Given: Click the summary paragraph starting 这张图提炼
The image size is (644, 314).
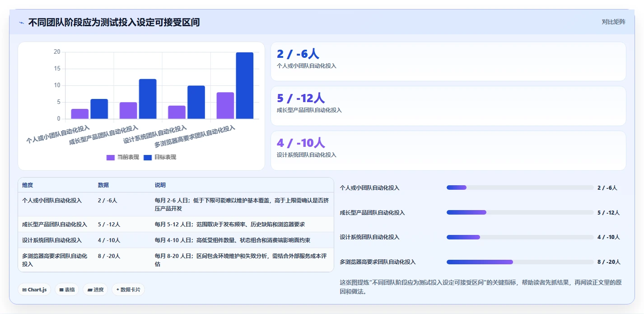Looking at the screenshot, I should coord(481,287).
